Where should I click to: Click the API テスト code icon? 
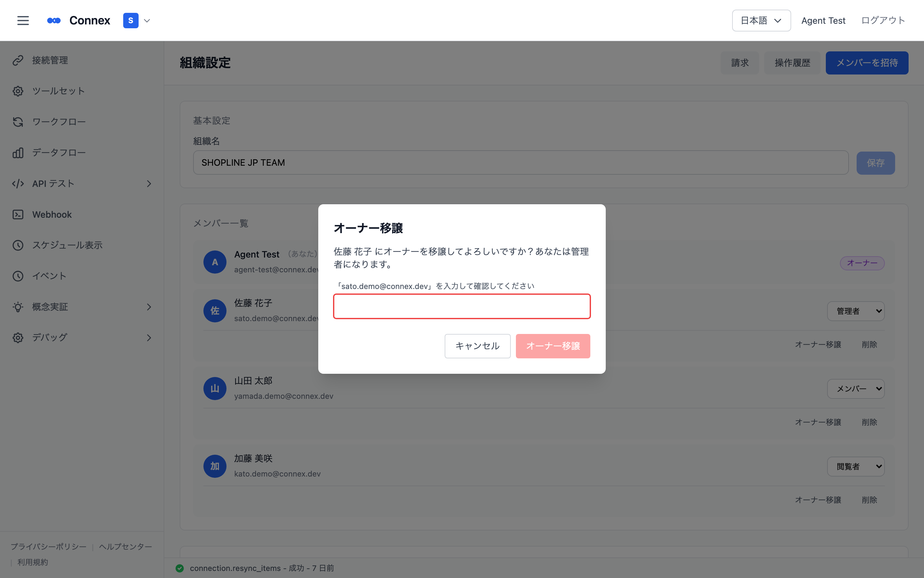18,184
